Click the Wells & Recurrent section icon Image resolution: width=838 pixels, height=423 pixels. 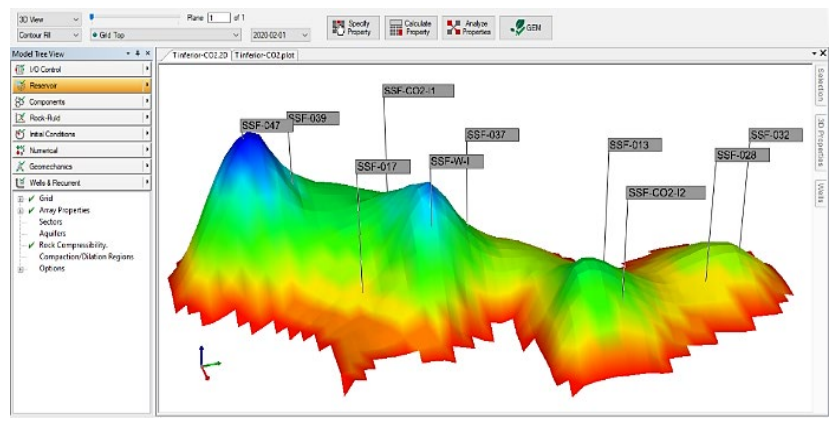point(19,183)
